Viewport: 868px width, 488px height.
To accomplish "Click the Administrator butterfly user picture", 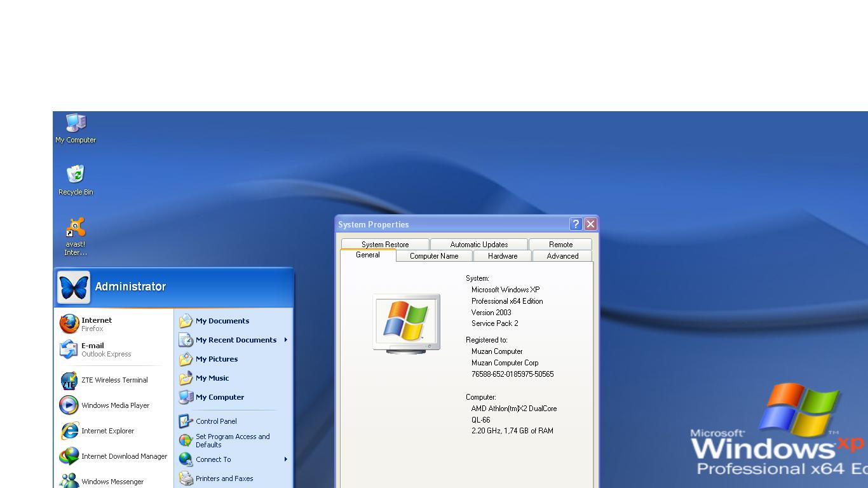I will [74, 287].
